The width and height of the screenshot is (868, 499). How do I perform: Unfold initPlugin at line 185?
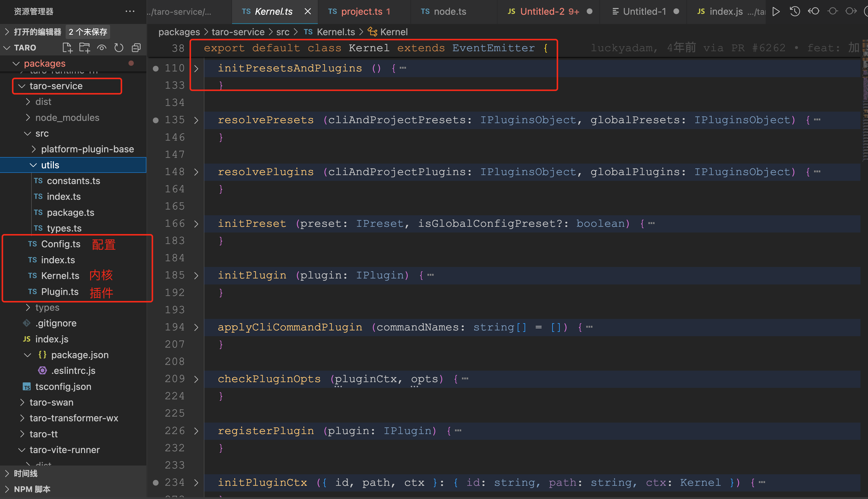point(196,275)
